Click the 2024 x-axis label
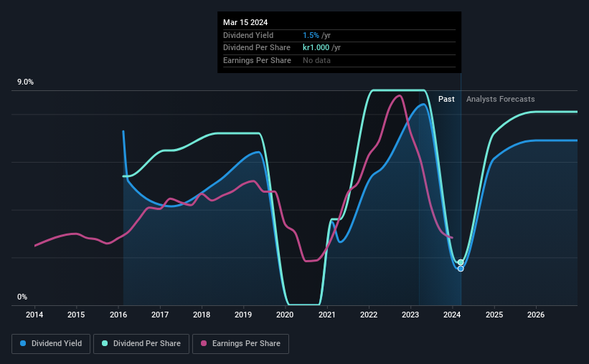589x364 pixels. (452, 315)
